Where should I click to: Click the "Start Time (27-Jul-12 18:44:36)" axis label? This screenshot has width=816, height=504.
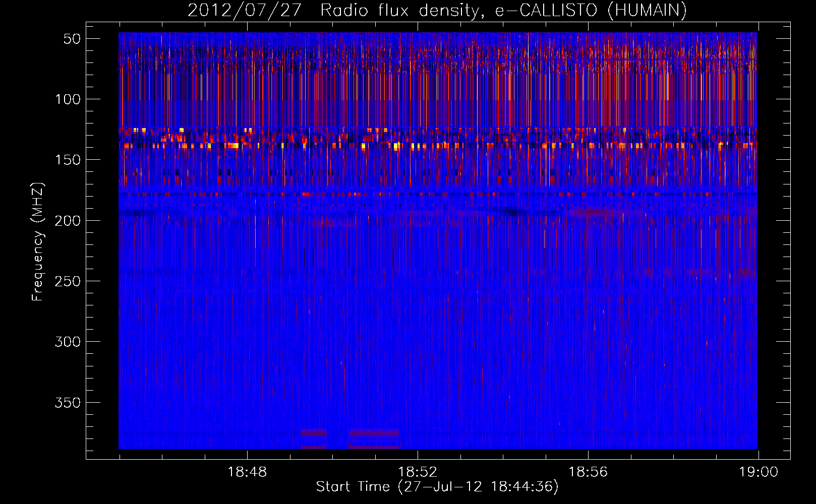coord(437,487)
